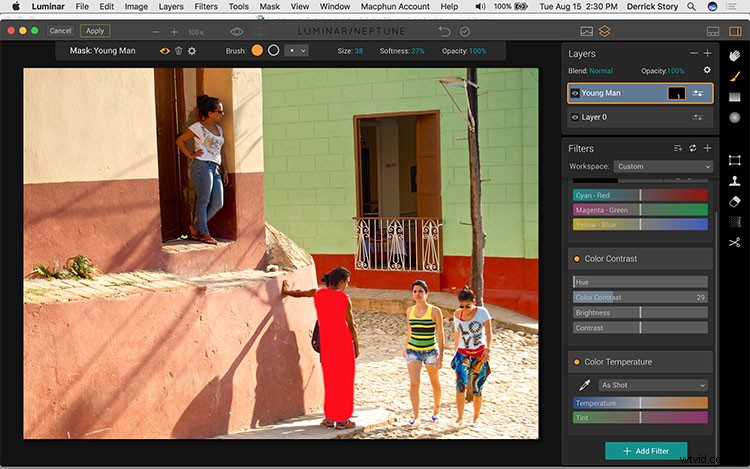
Task: Toggle the presets panel view
Action: 713,32
